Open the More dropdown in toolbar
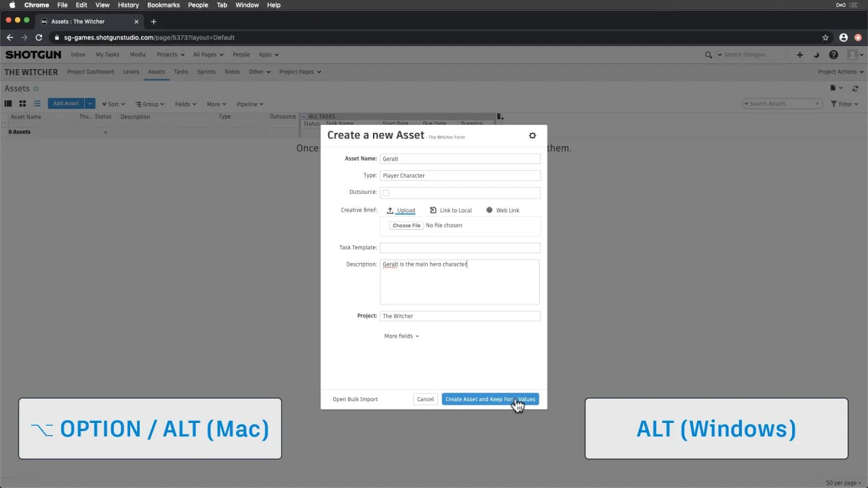The image size is (868, 488). click(217, 104)
